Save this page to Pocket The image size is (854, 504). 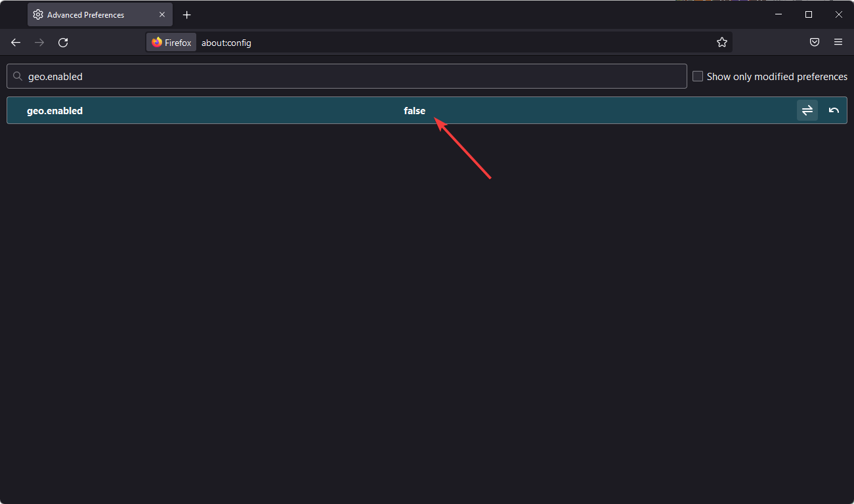[x=815, y=42]
